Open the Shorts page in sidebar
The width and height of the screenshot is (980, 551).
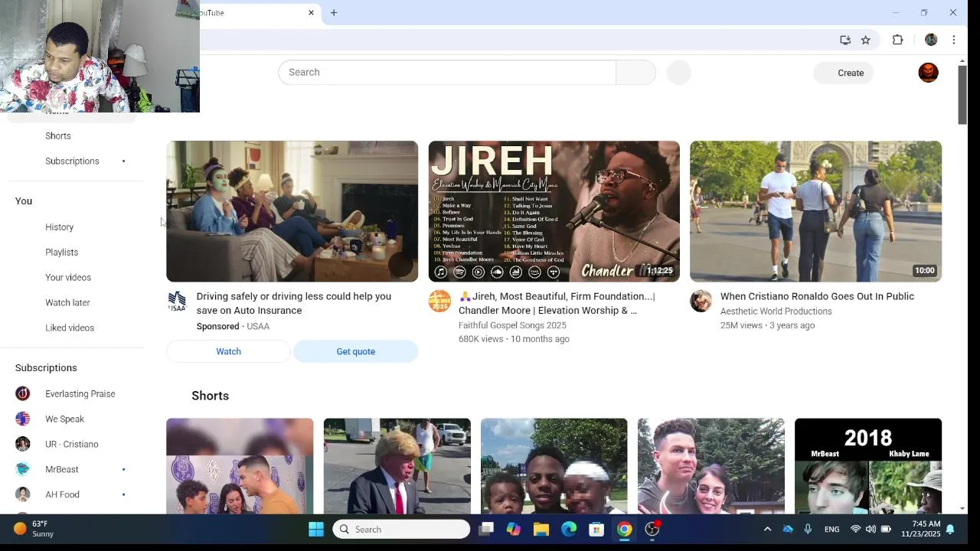pos(58,135)
